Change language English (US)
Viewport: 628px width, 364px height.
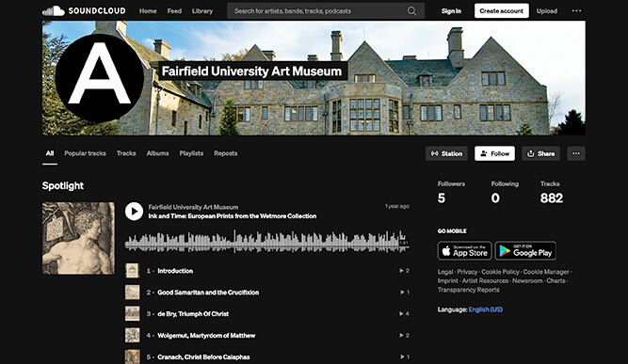pyautogui.click(x=486, y=309)
